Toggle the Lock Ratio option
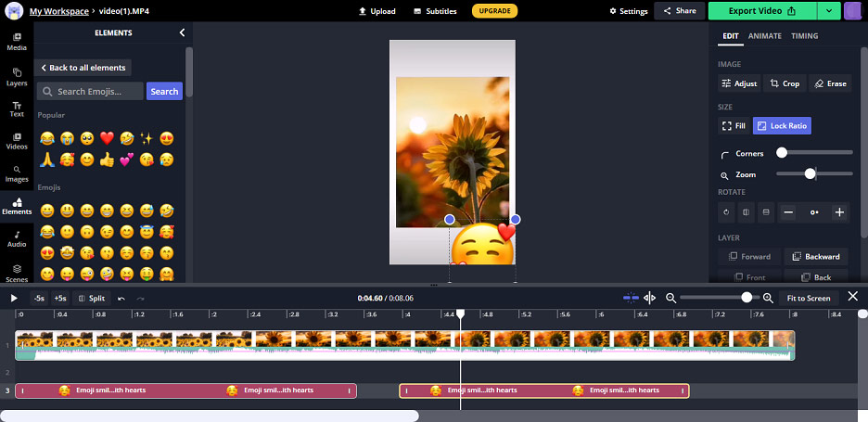The image size is (868, 422). click(782, 126)
